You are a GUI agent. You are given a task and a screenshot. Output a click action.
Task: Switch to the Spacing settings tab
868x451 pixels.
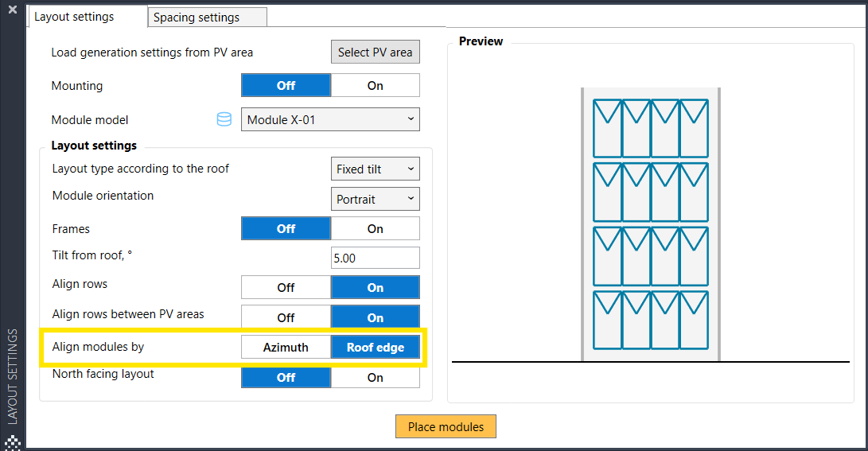coord(208,17)
